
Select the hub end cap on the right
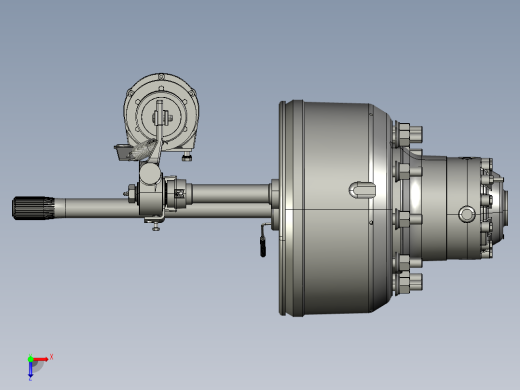tap(499, 207)
